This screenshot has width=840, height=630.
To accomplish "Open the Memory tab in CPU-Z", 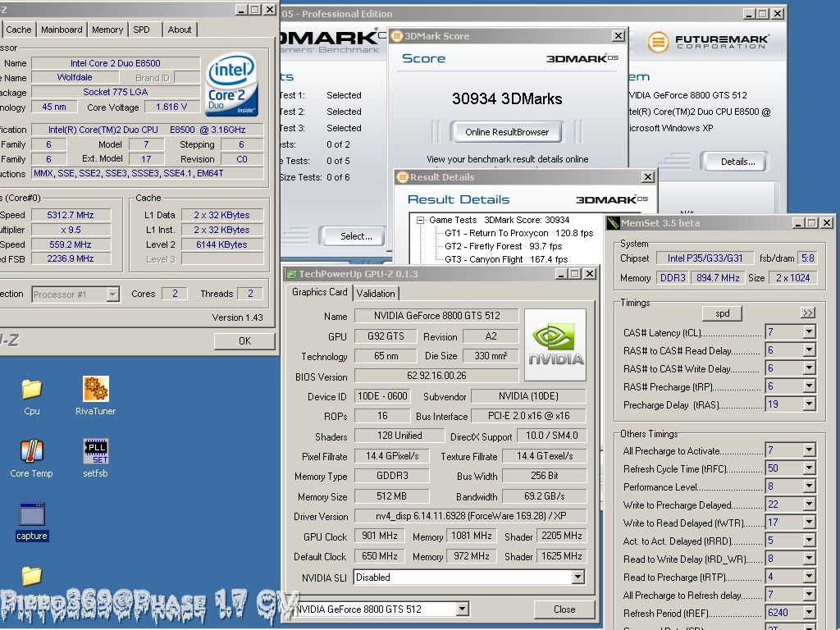I will click(x=107, y=30).
